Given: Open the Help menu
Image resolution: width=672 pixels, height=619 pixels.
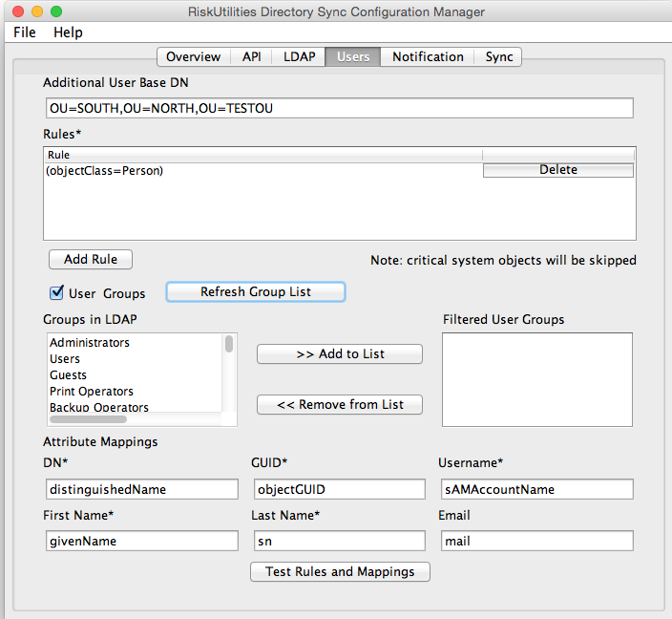Looking at the screenshot, I should [x=68, y=32].
